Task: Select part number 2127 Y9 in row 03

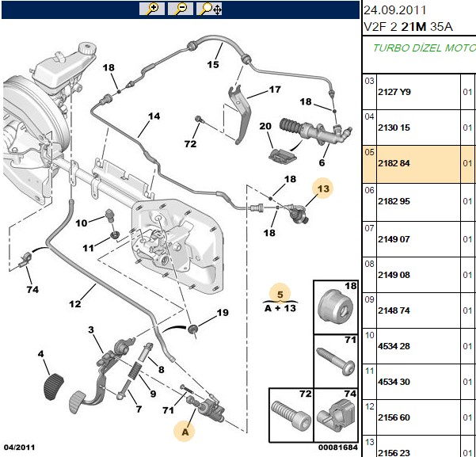Action: (x=394, y=92)
